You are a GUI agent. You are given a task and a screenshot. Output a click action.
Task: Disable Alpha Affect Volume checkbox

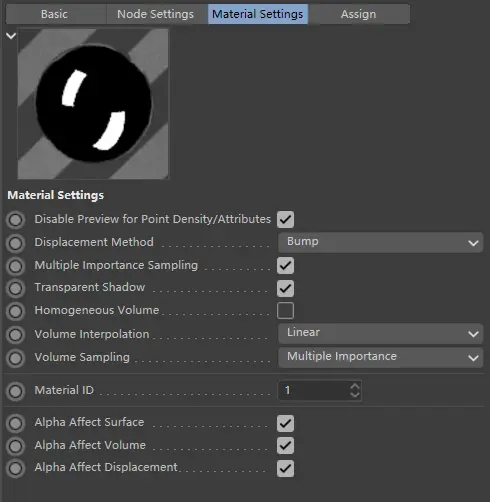click(285, 446)
